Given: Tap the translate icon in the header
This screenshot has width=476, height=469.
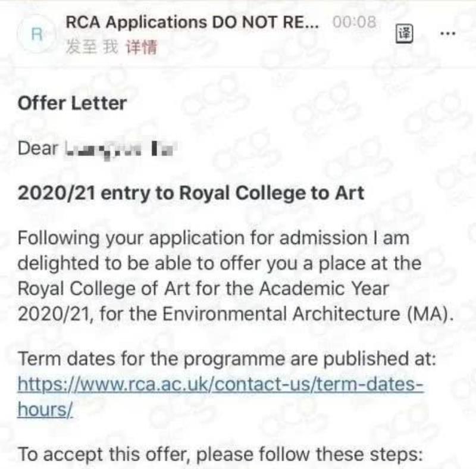Looking at the screenshot, I should click(x=405, y=33).
